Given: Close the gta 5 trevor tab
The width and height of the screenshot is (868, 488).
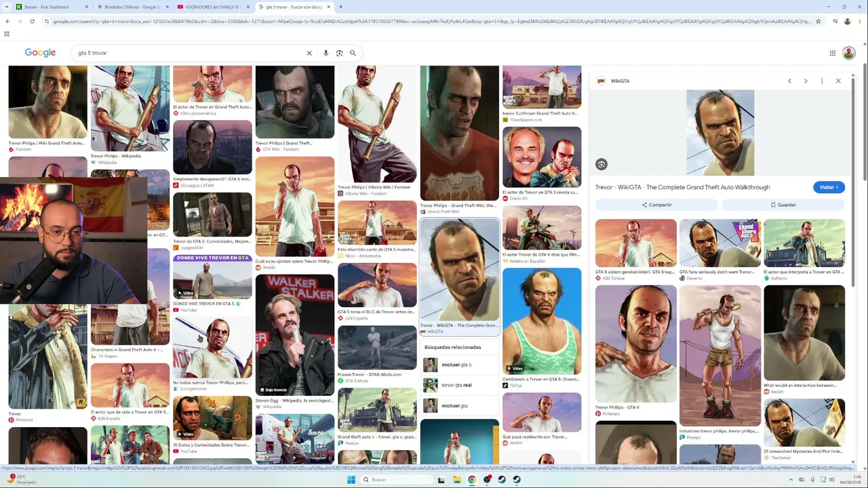Looking at the screenshot, I should [328, 7].
